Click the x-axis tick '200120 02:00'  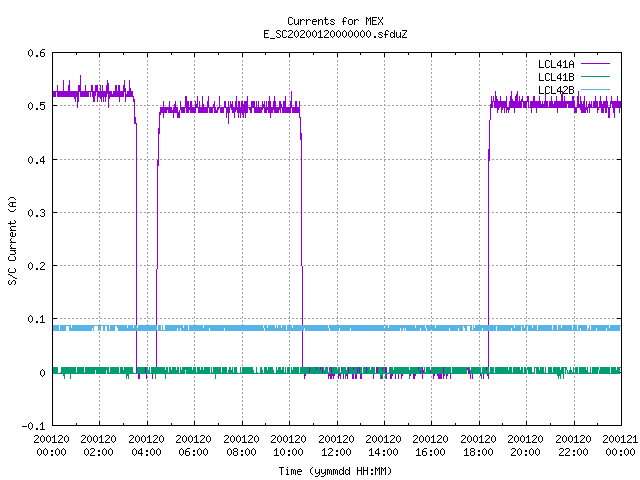[x=98, y=446]
